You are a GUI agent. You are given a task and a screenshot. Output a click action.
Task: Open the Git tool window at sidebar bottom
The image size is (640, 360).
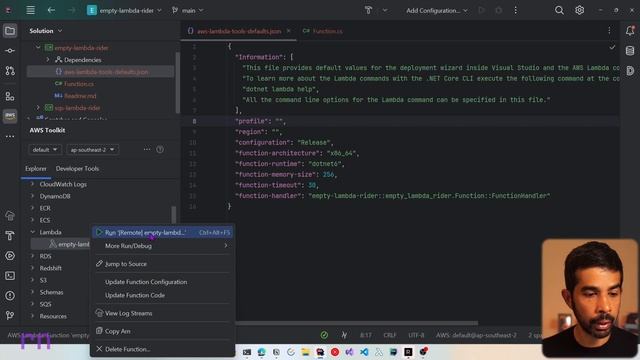pyautogui.click(x=10, y=315)
